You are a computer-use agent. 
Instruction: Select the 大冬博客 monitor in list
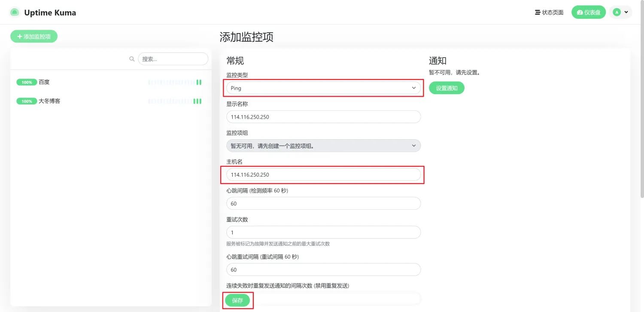(49, 101)
